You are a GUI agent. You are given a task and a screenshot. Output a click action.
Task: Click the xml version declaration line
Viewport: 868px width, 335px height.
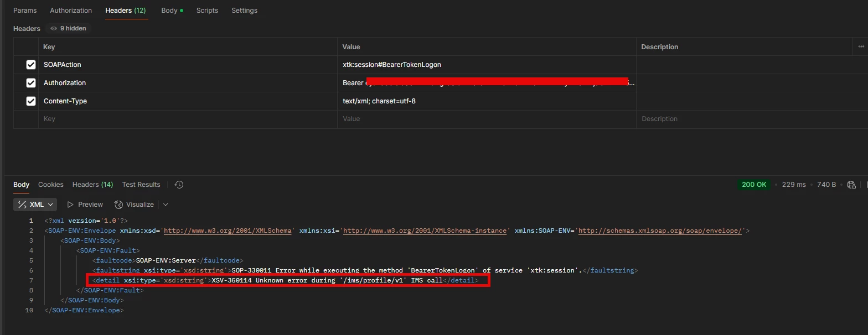(86, 221)
